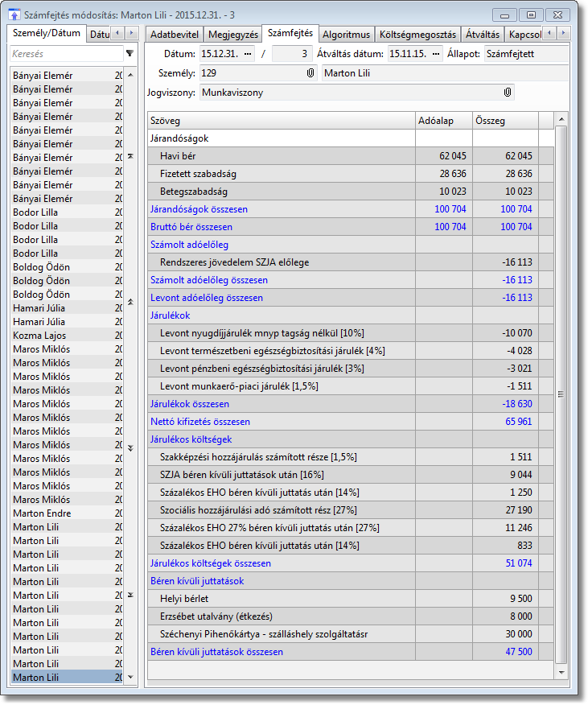The height and width of the screenshot is (705, 588).
Task: Jump to first record in left list
Action: click(130, 156)
